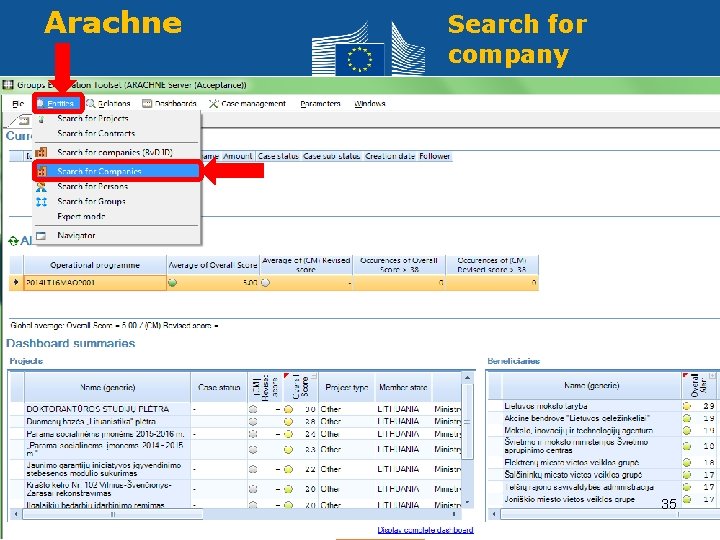Sort Projects by Member state column
720x540 pixels.
pyautogui.click(x=403, y=387)
